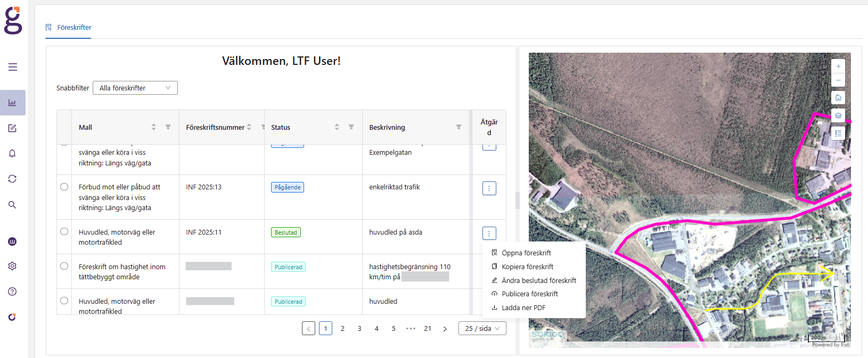Image resolution: width=868 pixels, height=358 pixels.
Task: Open the 25 / sida page size dropdown
Action: tap(482, 329)
